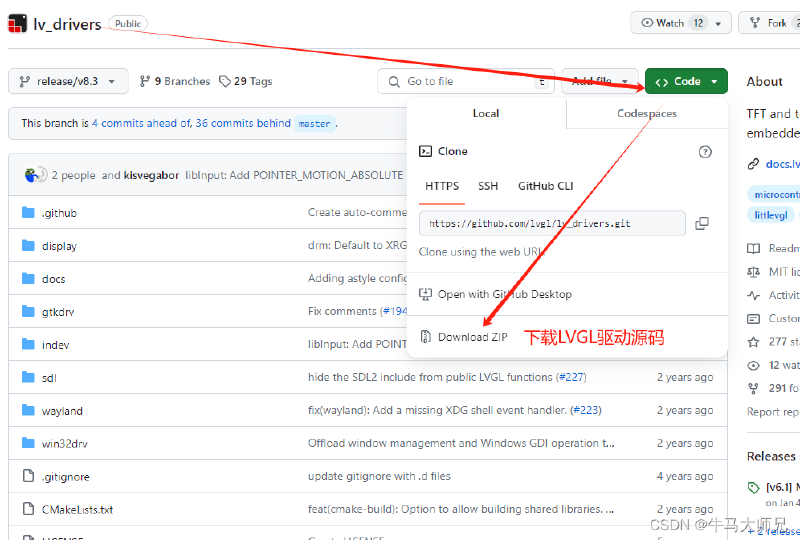Open the libInput POINTER_MOTION_ABSOLUTE commit message
The image size is (800, 540).
[294, 175]
